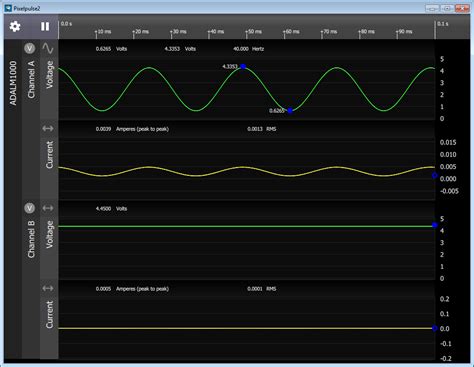This screenshot has width=474, height=367.
Task: Click Channel B current constant waveform icon
Action: [48, 288]
